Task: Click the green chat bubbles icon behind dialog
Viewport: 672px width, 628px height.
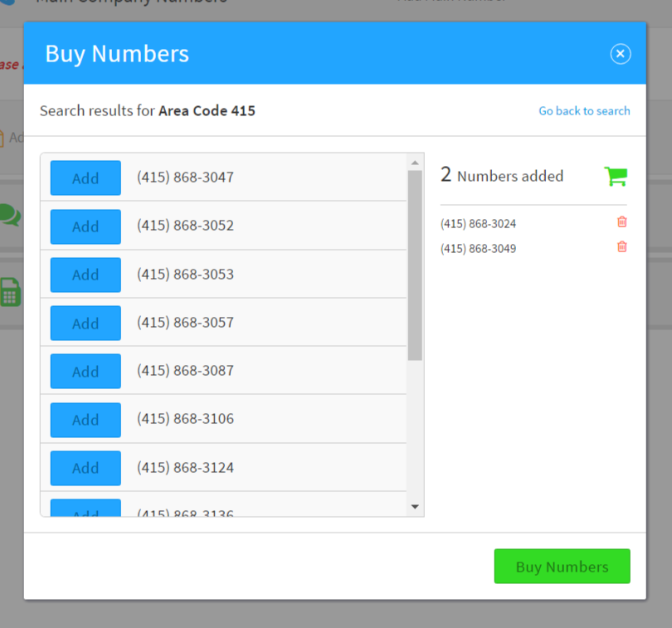Action: 10,215
